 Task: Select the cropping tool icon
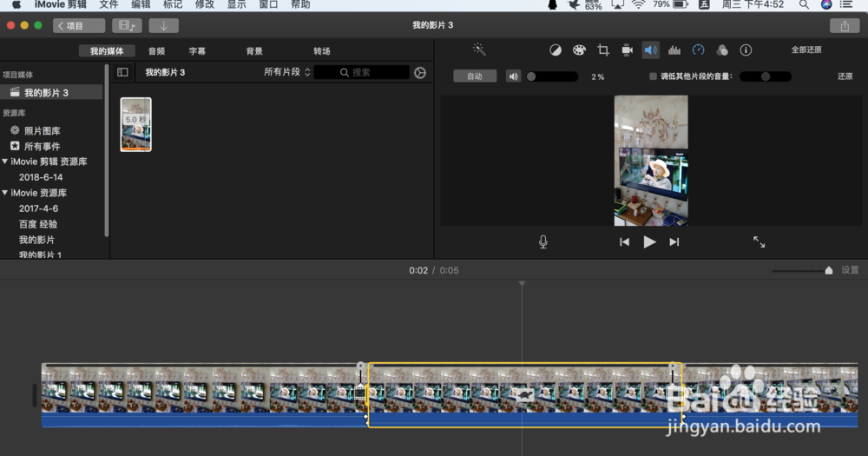click(603, 50)
